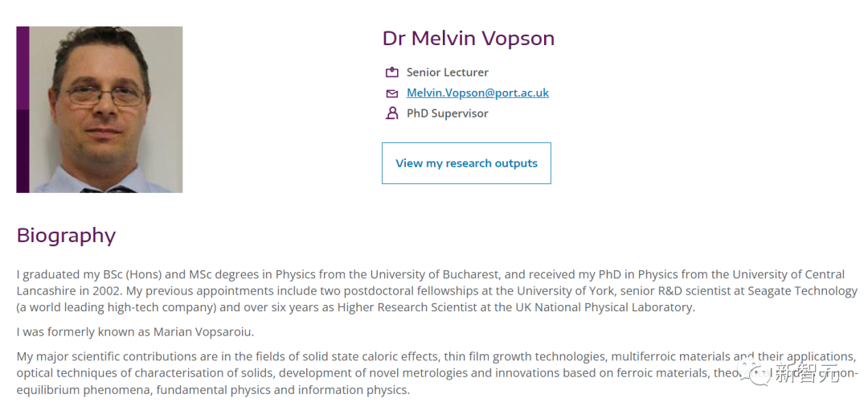This screenshot has width=868, height=411.
Task: Click the 新智元 watermark text
Action: [807, 374]
